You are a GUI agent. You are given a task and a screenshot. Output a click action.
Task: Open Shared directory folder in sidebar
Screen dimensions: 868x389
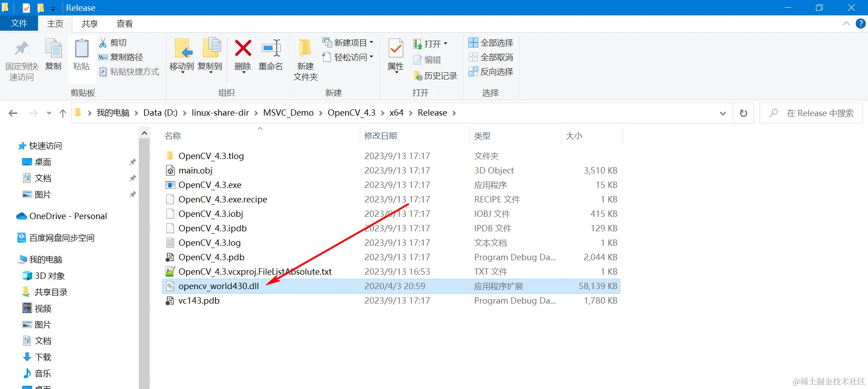pyautogui.click(x=45, y=292)
